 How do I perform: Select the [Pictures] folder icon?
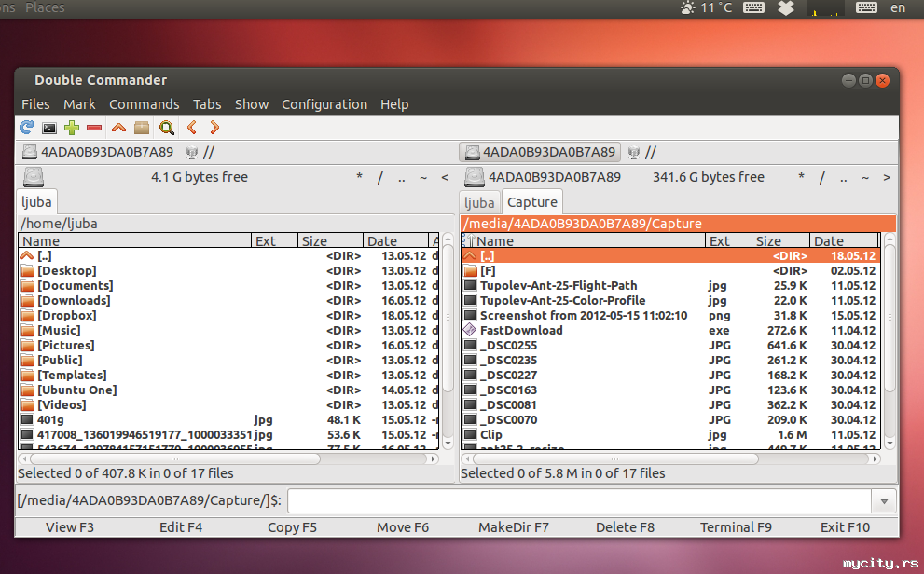27,345
